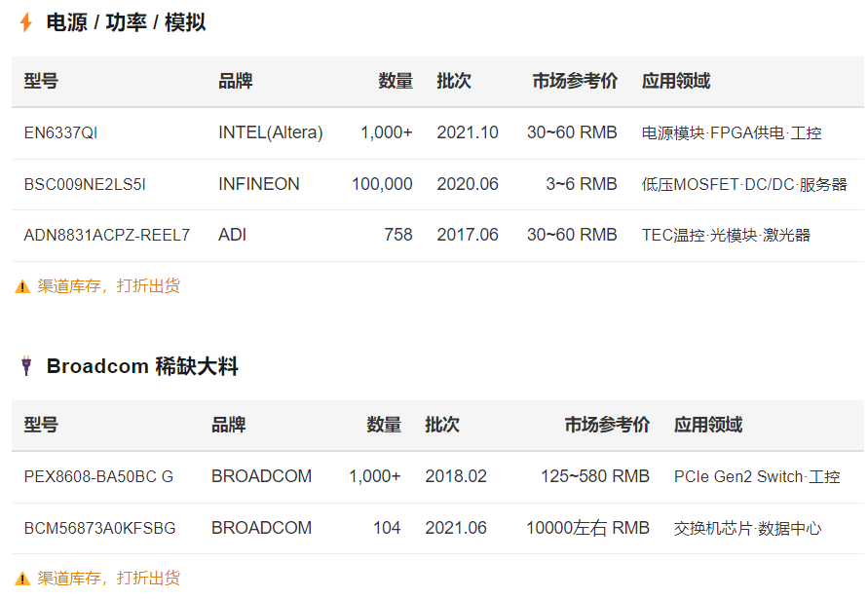Click 型号 header in the Broadcom table
Image resolution: width=868 pixels, height=599 pixels.
point(41,426)
